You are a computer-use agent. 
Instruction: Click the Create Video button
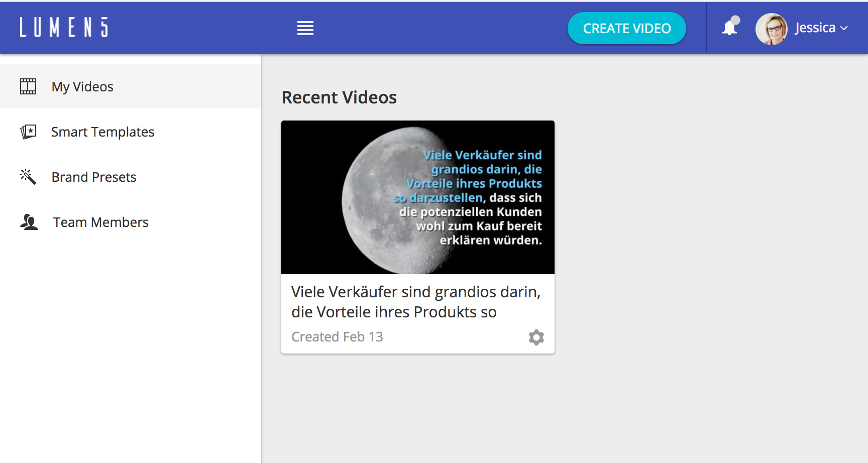pyautogui.click(x=627, y=28)
